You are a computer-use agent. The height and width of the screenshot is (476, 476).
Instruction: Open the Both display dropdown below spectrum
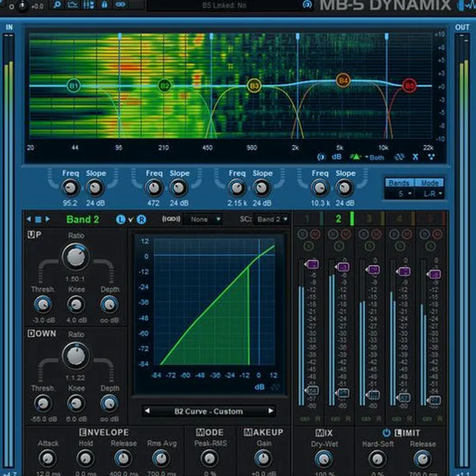376,157
